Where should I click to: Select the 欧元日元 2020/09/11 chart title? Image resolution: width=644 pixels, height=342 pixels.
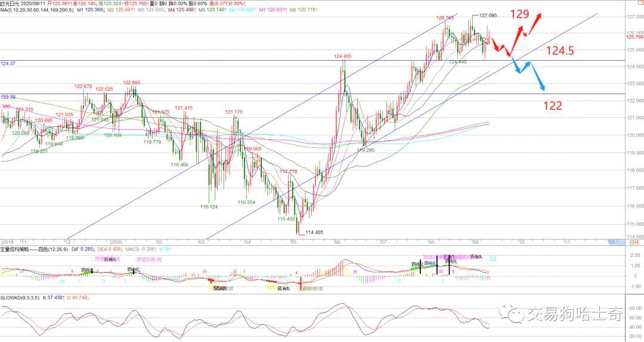23,4
